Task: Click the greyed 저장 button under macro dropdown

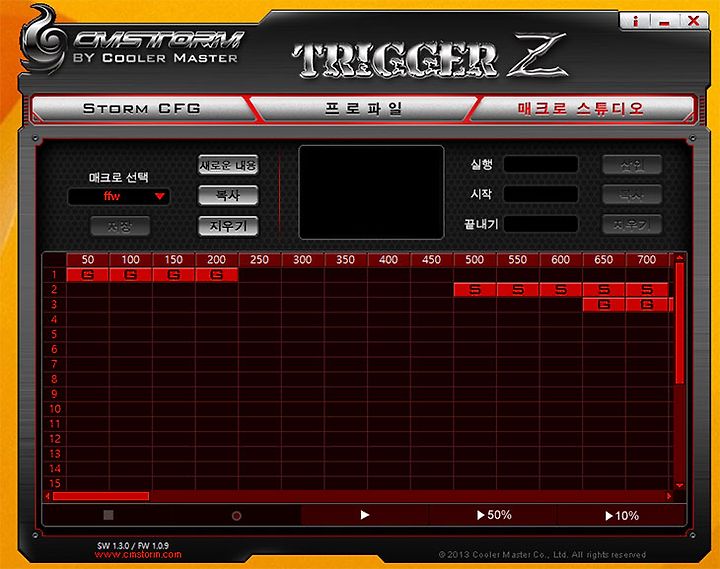Action: (120, 226)
